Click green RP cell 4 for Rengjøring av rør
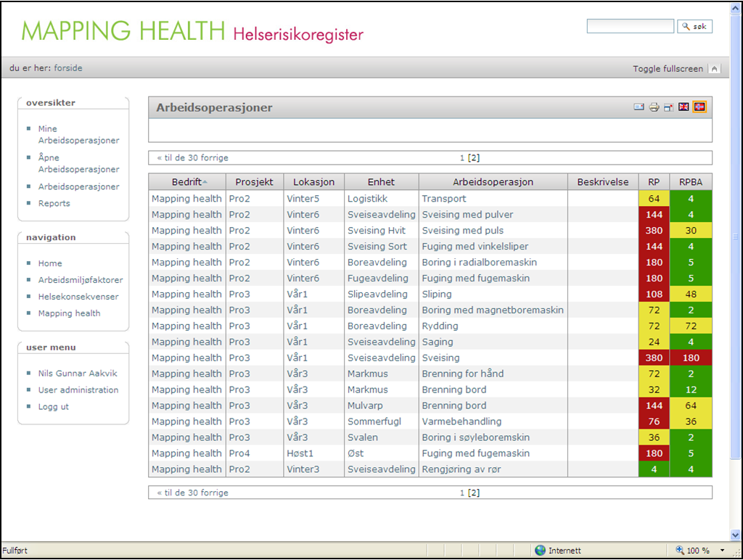Image resolution: width=743 pixels, height=560 pixels. pyautogui.click(x=654, y=469)
